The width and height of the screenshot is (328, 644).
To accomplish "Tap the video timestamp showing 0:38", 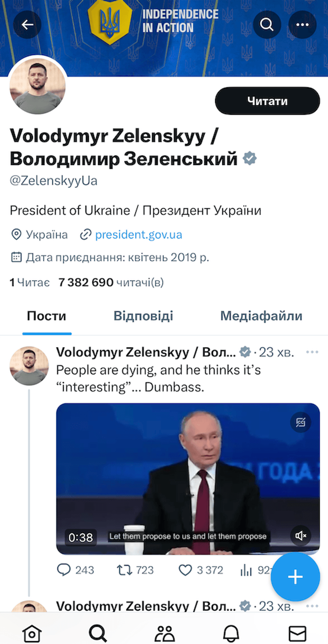I will click(x=80, y=537).
